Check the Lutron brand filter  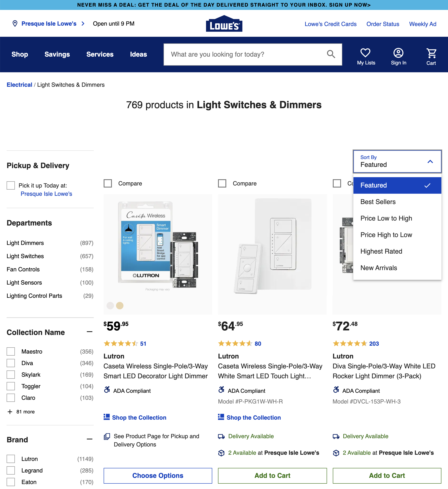pyautogui.click(x=11, y=459)
